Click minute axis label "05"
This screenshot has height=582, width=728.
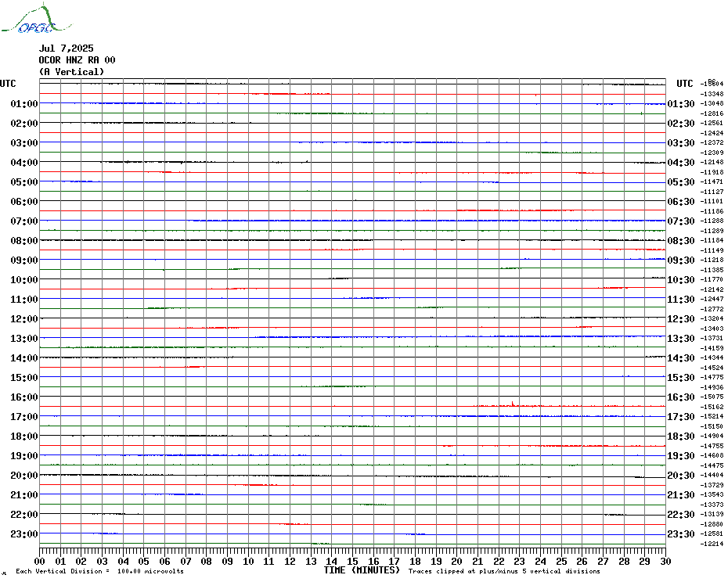coord(143,561)
